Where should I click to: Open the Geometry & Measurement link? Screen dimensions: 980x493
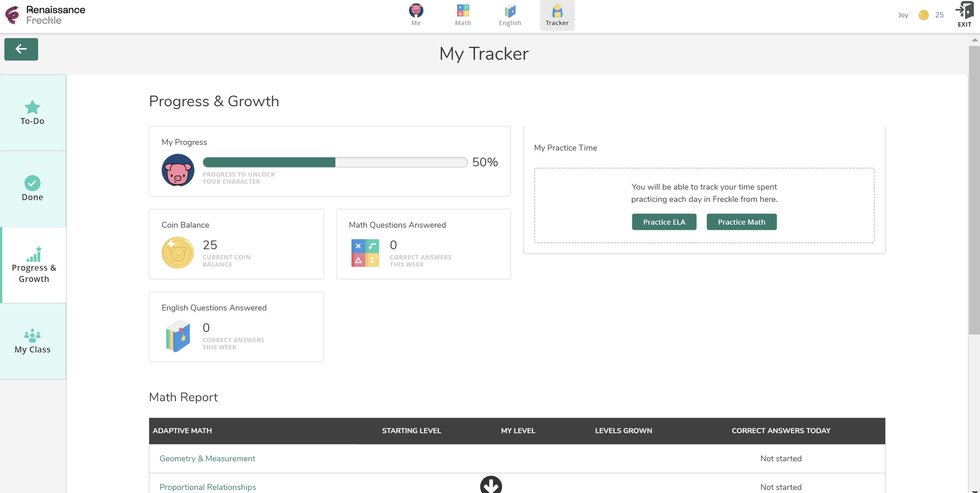click(x=207, y=458)
